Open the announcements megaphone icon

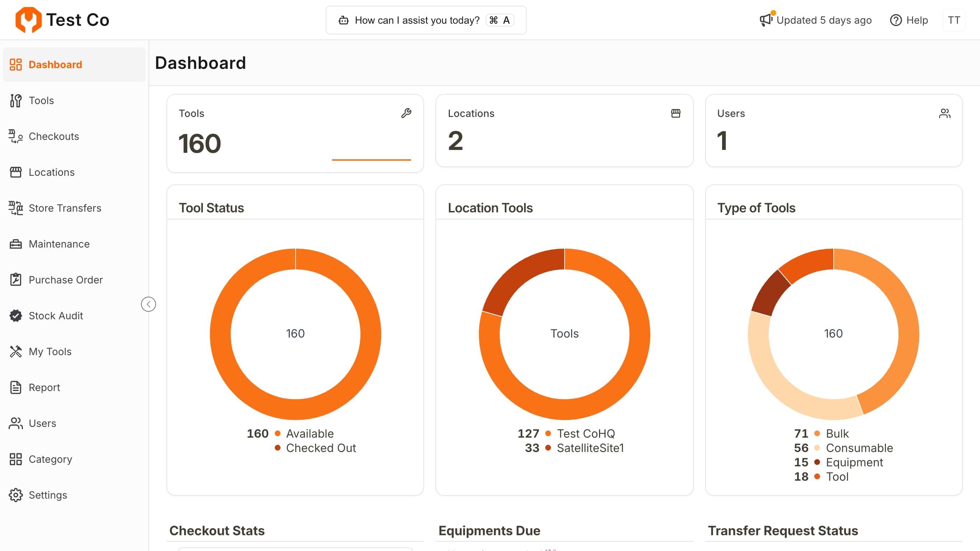765,20
